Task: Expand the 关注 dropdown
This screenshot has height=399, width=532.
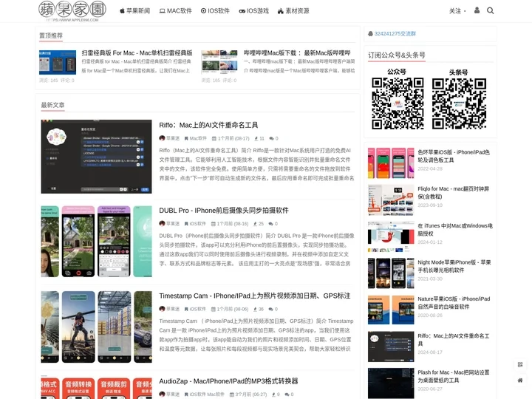Action: pos(457,11)
